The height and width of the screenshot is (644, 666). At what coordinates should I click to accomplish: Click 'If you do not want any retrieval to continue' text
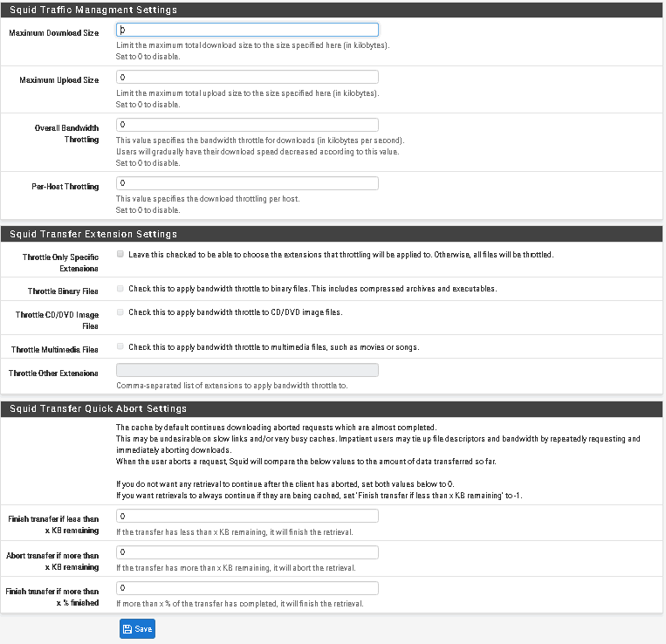pyautogui.click(x=285, y=484)
